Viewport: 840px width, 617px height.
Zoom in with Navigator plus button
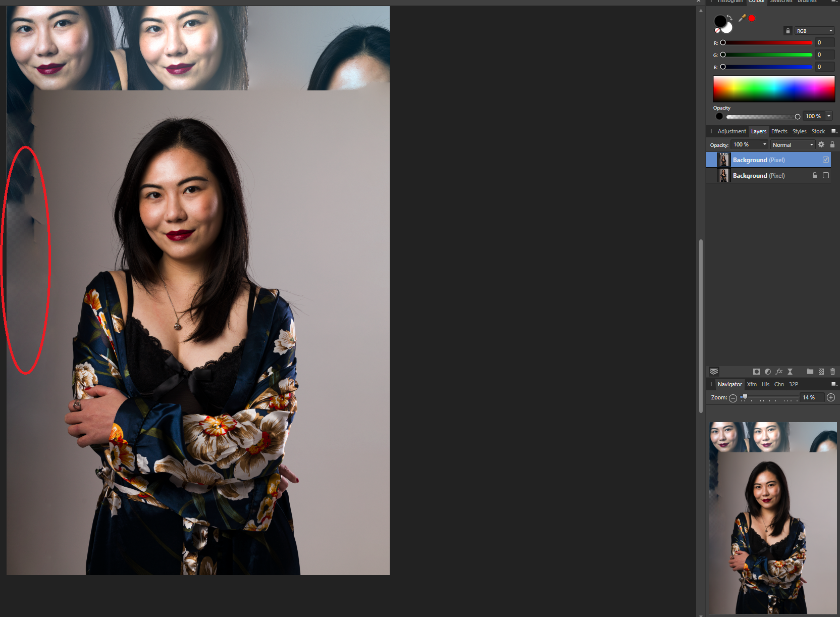coord(831,398)
